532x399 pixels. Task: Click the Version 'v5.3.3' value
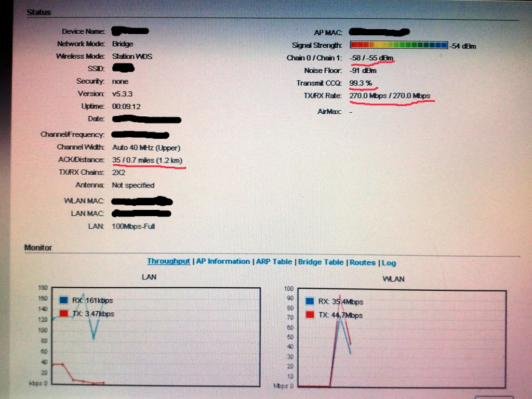(x=122, y=94)
